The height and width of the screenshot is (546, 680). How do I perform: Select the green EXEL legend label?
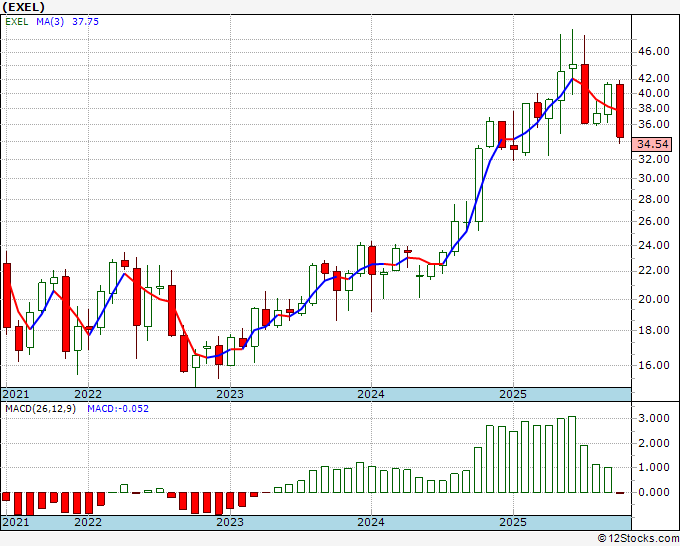coord(17,22)
